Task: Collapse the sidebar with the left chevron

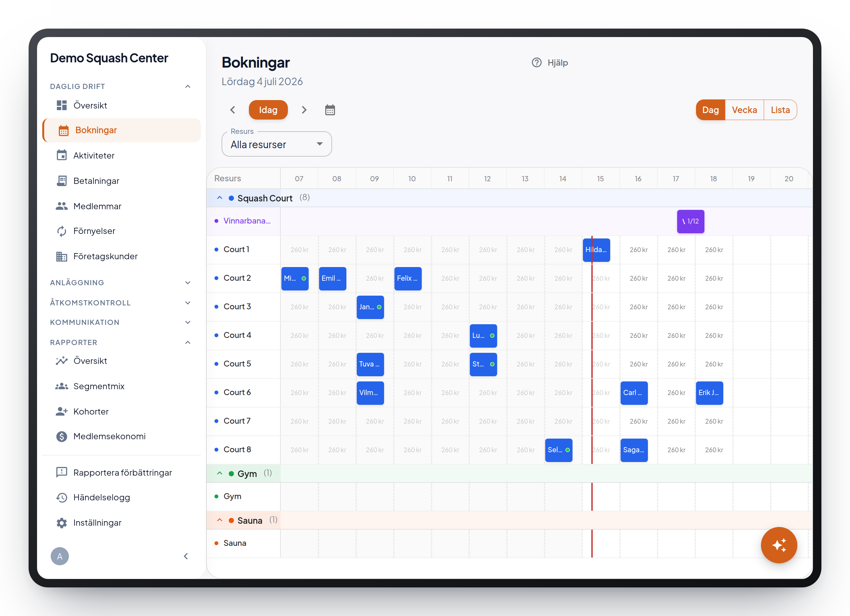Action: [x=186, y=556]
